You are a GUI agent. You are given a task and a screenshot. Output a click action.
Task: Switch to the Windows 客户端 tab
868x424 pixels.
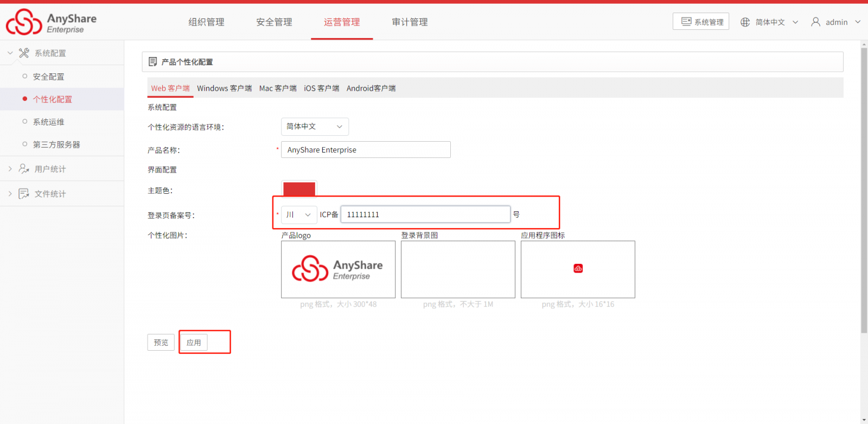coord(224,88)
